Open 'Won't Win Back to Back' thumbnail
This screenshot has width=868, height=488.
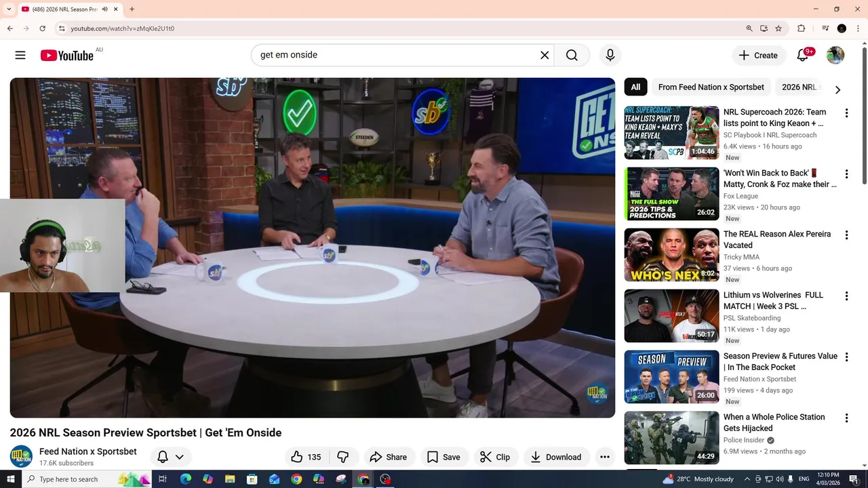671,194
